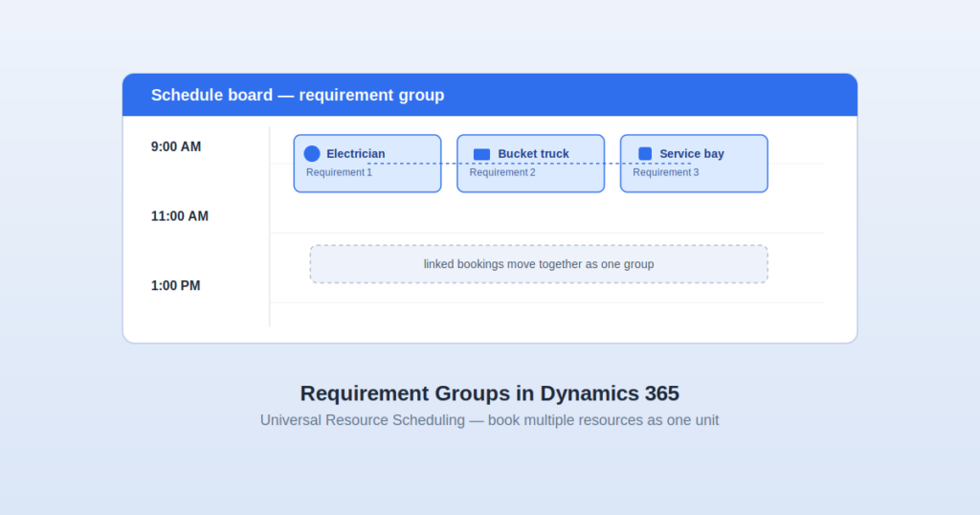
Task: Click the Bucket truck rectangle icon
Action: pos(482,154)
